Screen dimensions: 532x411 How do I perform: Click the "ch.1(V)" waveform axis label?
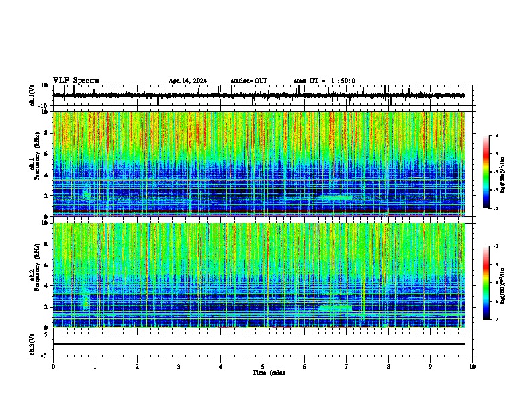pyautogui.click(x=32, y=95)
